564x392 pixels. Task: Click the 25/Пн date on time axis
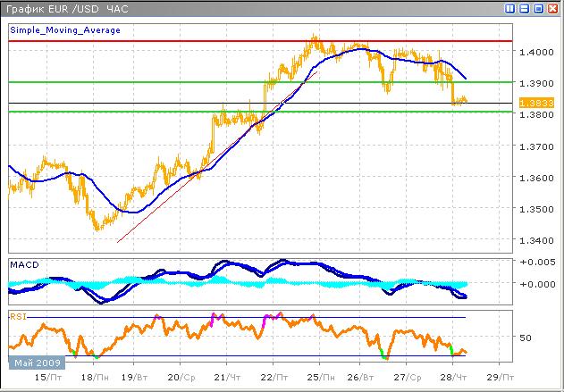(317, 377)
